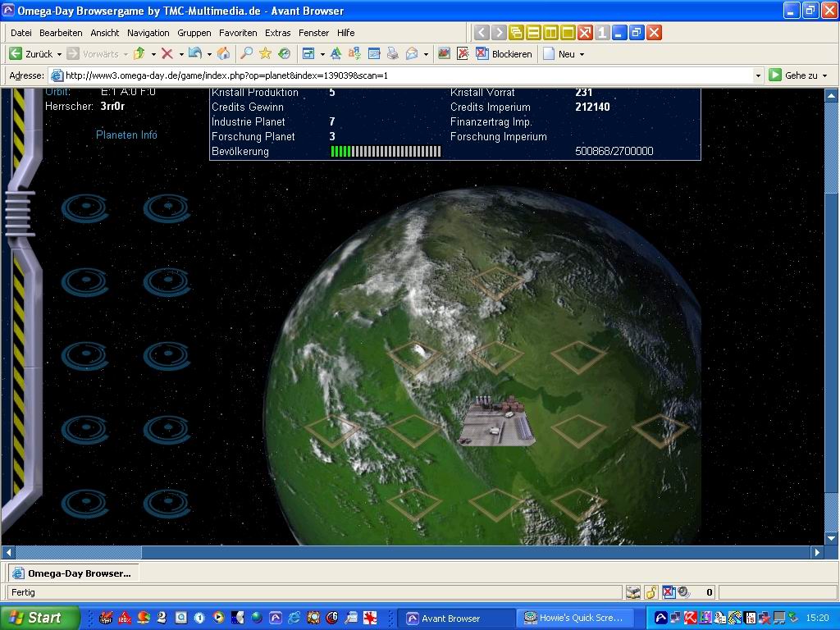840x630 pixels.
Task: Switch to Avant Browser taskbar button
Action: point(457,619)
